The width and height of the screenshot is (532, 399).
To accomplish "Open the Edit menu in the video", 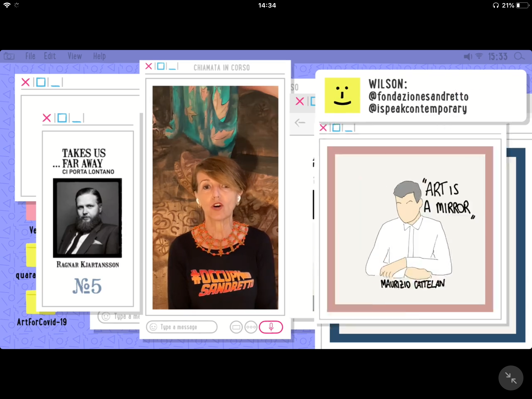I will [50, 56].
